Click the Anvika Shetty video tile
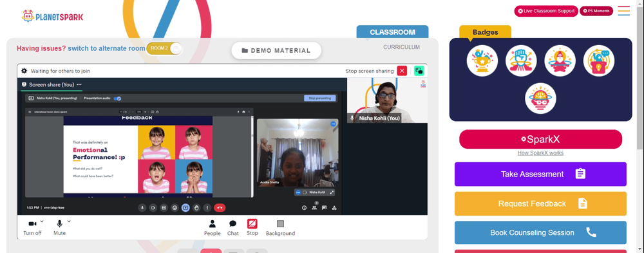Viewport: 644px width, 253px height. click(x=298, y=153)
